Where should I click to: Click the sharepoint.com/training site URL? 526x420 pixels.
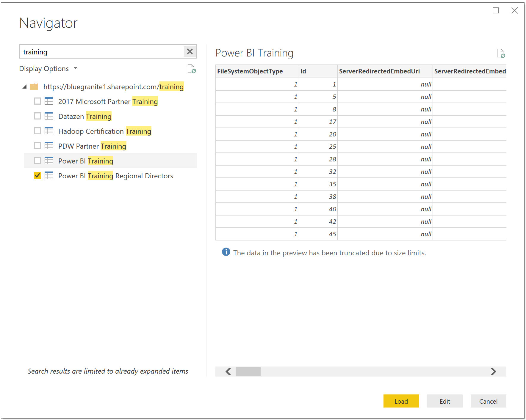(113, 86)
